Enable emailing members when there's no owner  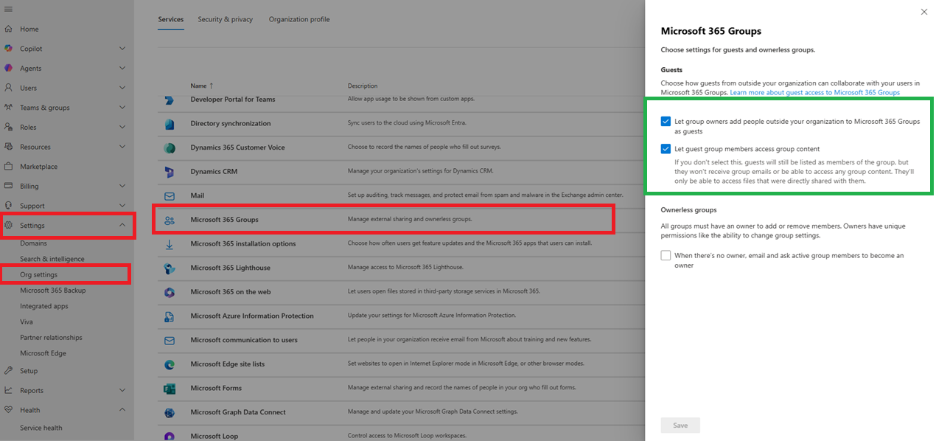pyautogui.click(x=666, y=255)
